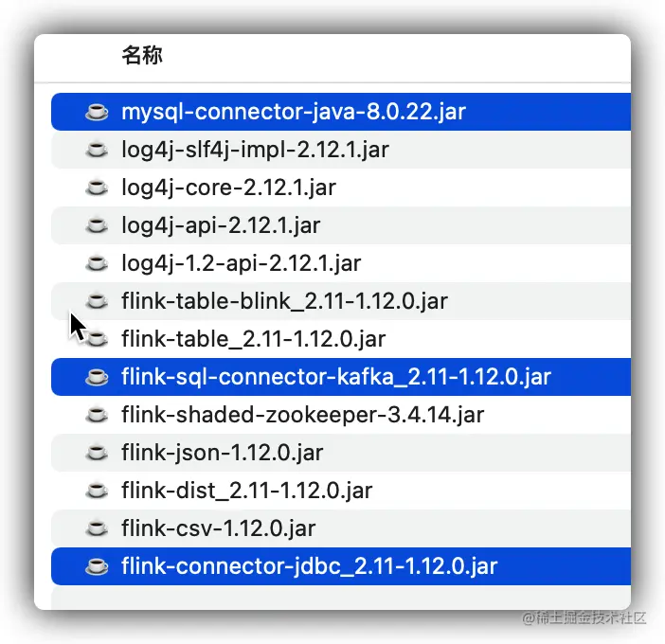Click jar icon beside mysql-connector-java-8.0.22.jar
The width and height of the screenshot is (665, 644).
tap(97, 112)
